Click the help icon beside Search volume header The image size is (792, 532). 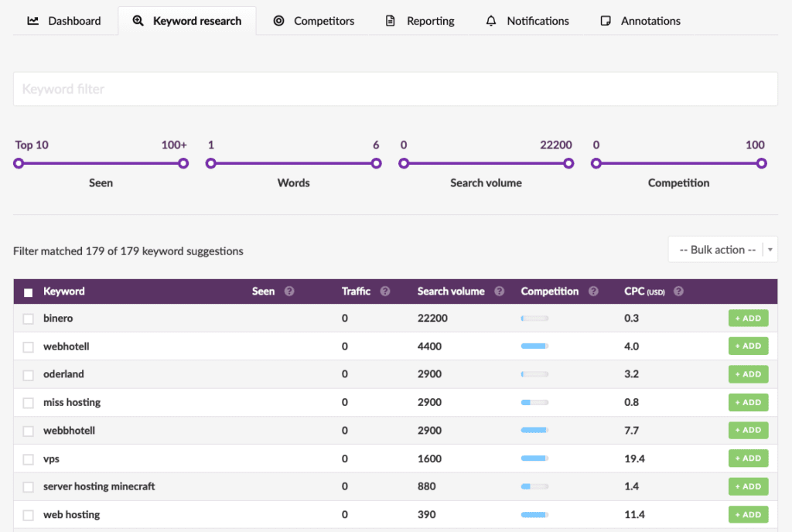pyautogui.click(x=499, y=292)
